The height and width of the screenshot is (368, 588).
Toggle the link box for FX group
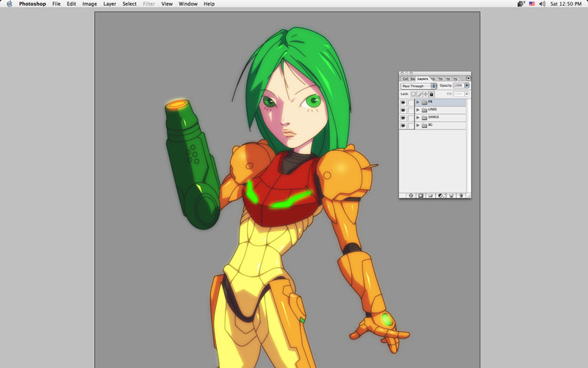411,102
